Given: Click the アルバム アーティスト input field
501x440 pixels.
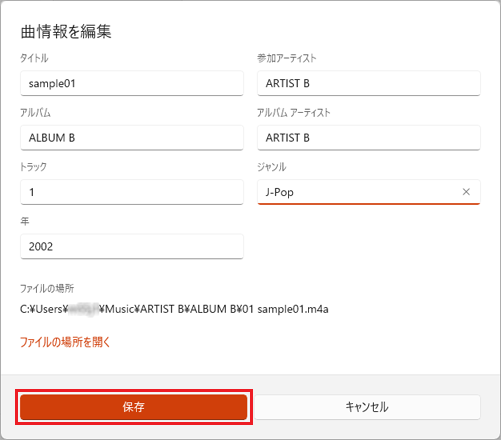Looking at the screenshot, I should pos(369,138).
